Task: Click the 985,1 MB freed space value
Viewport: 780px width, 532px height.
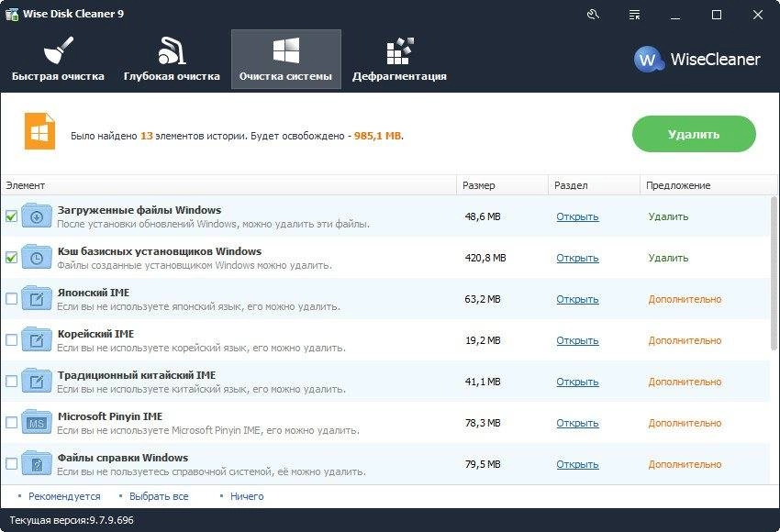Action: 377,135
